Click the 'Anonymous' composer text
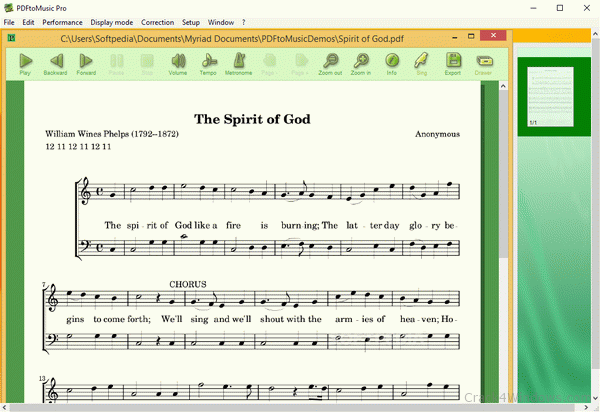The image size is (600, 412). click(437, 134)
